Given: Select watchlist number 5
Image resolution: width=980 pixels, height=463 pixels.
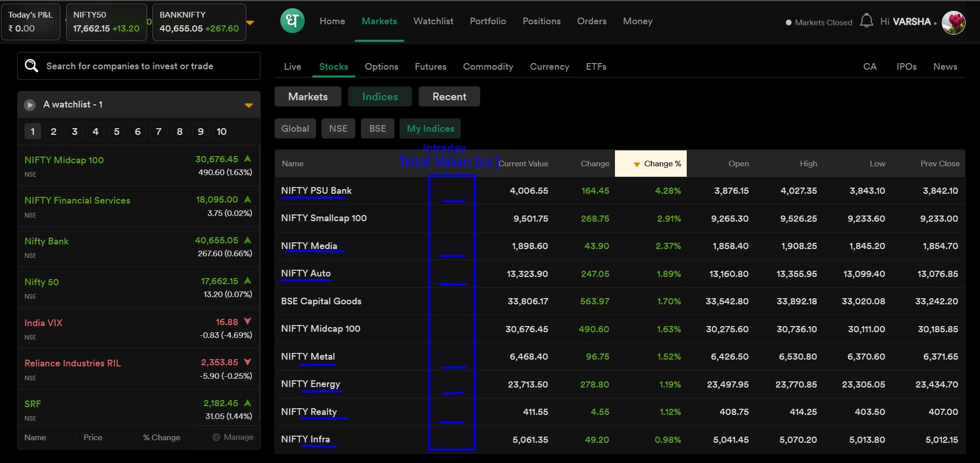Looking at the screenshot, I should point(117,131).
